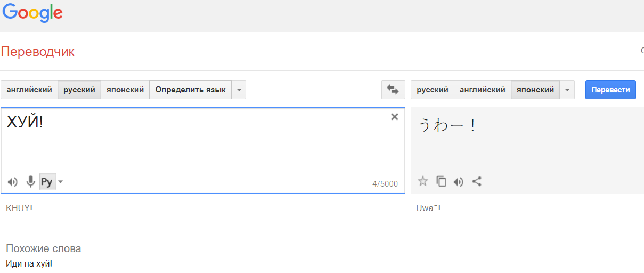Image resolution: width=644 pixels, height=273 pixels.
Task: Click the blue Перевести button
Action: pyautogui.click(x=610, y=90)
